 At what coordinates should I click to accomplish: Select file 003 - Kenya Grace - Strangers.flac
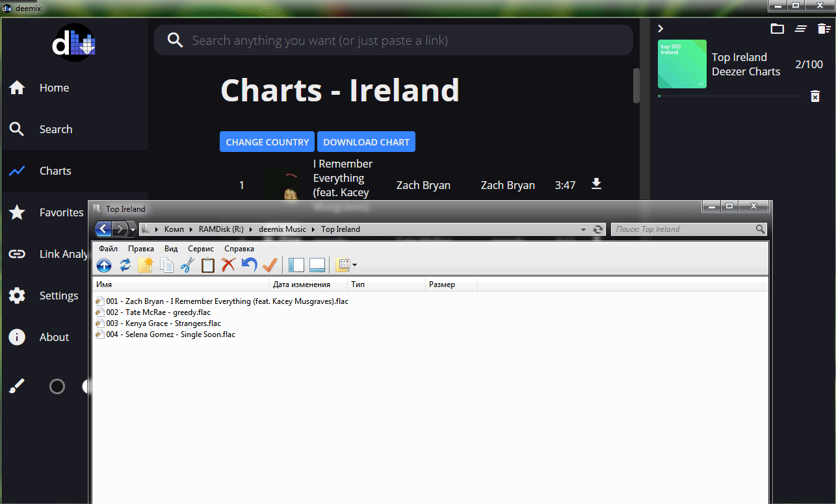click(158, 323)
